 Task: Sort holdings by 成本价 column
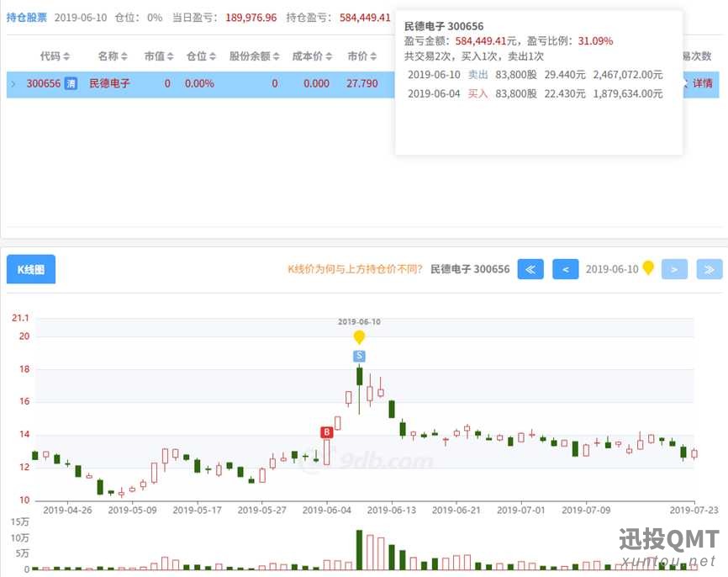[312, 56]
